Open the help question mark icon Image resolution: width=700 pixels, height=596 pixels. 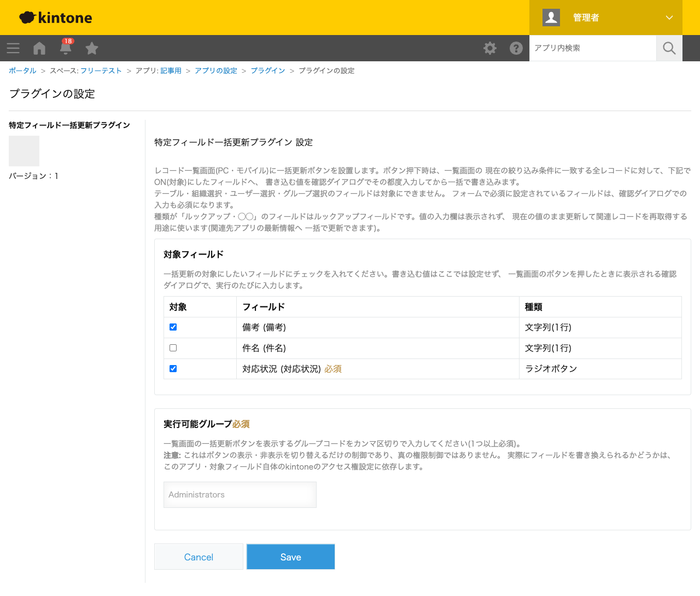tap(516, 48)
